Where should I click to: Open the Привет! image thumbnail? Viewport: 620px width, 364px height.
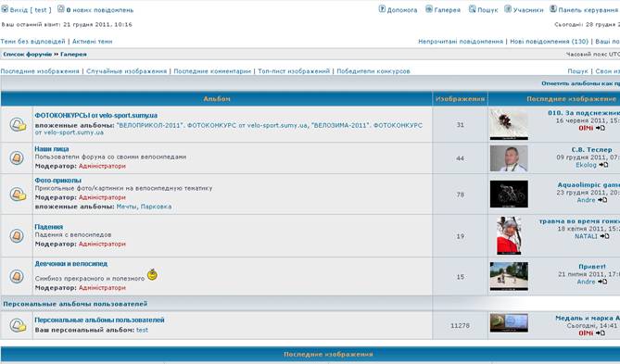[509, 276]
